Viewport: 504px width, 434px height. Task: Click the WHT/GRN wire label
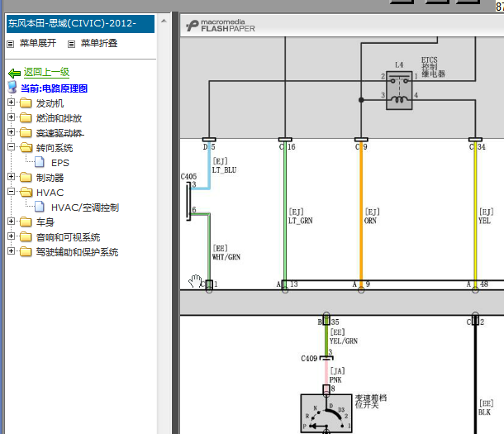(x=226, y=257)
